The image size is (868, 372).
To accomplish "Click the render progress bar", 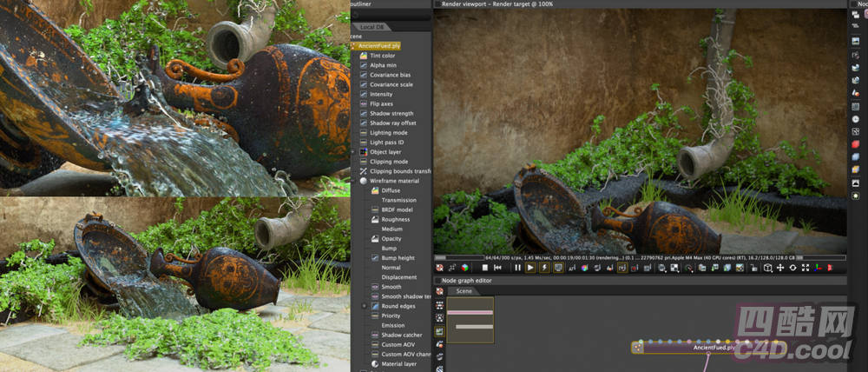I will point(459,257).
